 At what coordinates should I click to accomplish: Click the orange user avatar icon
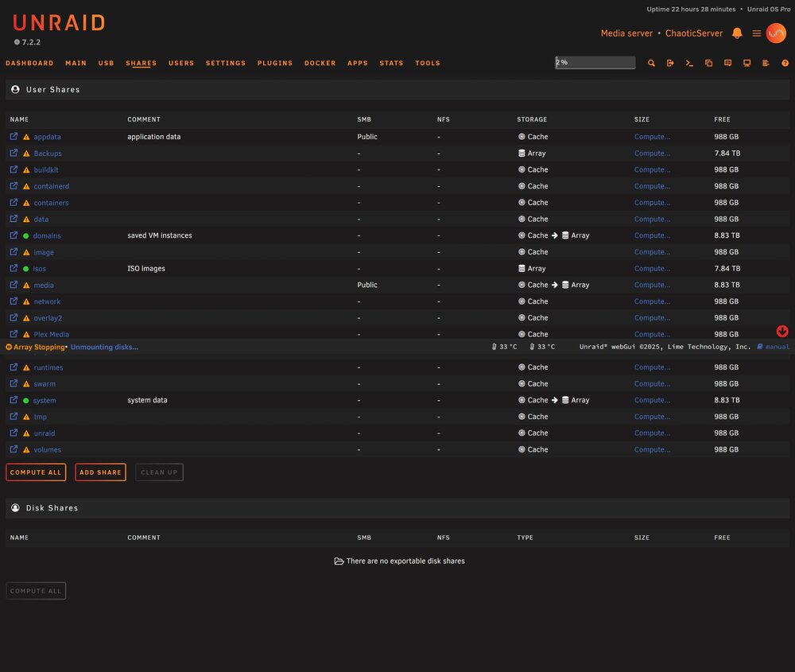pos(776,33)
